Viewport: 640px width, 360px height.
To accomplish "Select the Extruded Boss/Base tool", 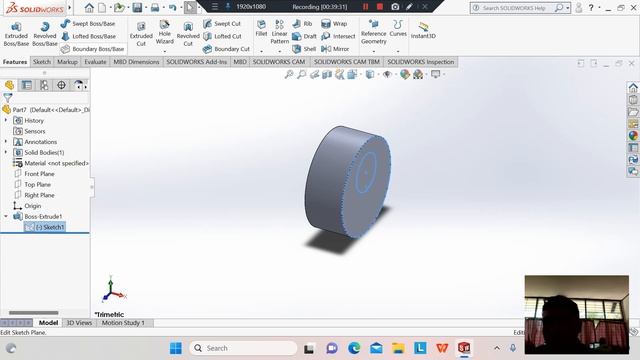I will pyautogui.click(x=16, y=34).
